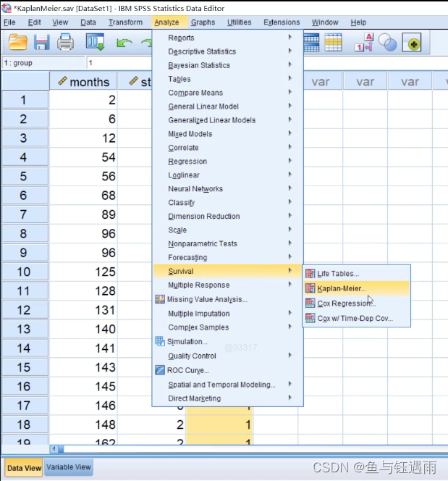Screen dimensions: 448x481
Task: Click the ruler icon on months column header
Action: (62, 81)
